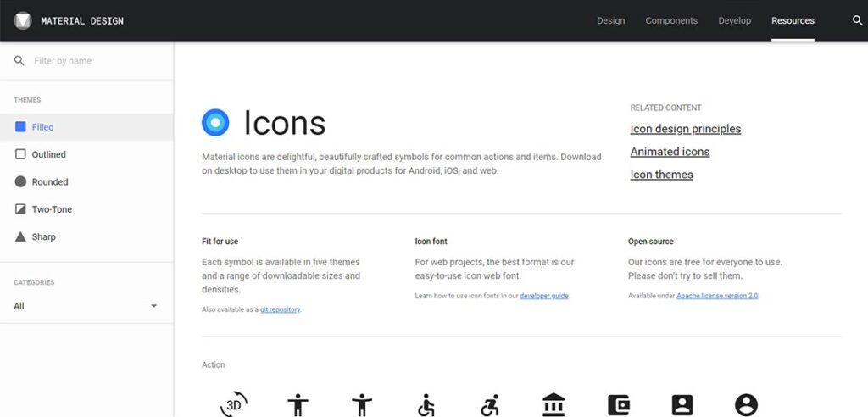The height and width of the screenshot is (417, 868).
Task: Select the Rounded icon theme
Action: [x=49, y=181]
